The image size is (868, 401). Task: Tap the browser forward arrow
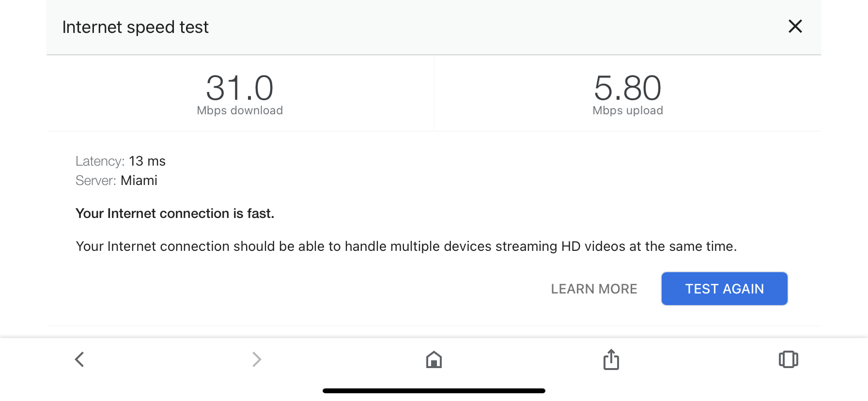[257, 359]
